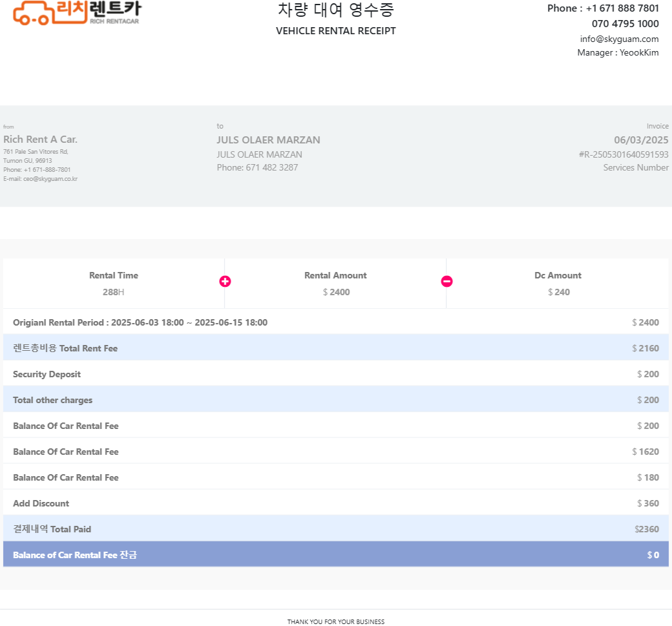The image size is (672, 626).
Task: Click the VEHICLE RENTAL RECEIPT heading
Action: (x=336, y=31)
